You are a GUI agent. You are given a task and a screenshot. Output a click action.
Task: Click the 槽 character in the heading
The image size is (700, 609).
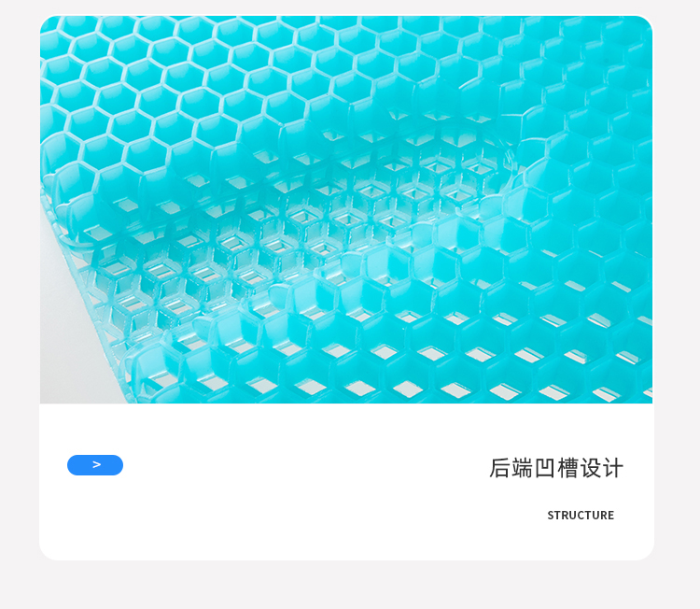pyautogui.click(x=567, y=468)
